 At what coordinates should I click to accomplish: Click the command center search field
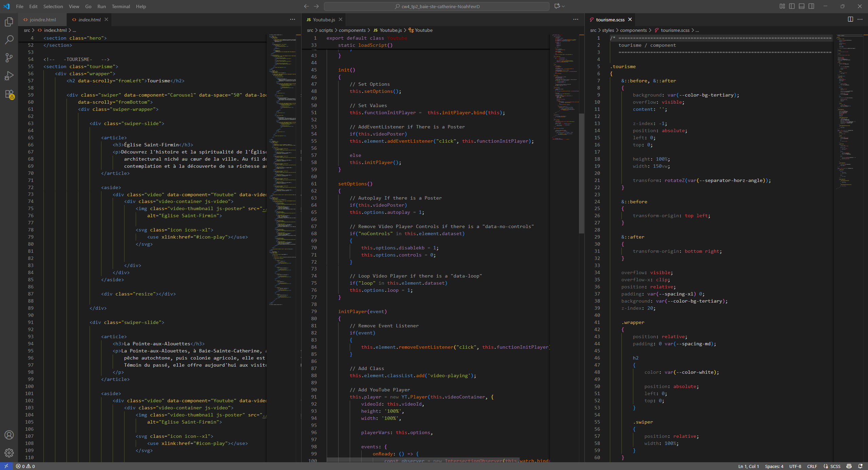pos(437,6)
